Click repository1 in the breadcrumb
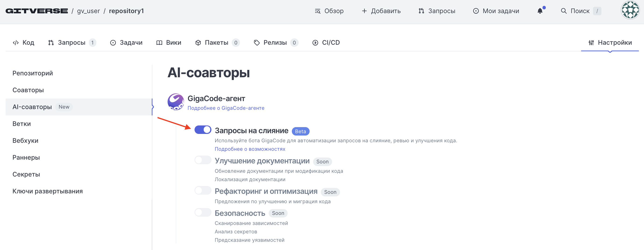The image size is (644, 250). coord(126,11)
